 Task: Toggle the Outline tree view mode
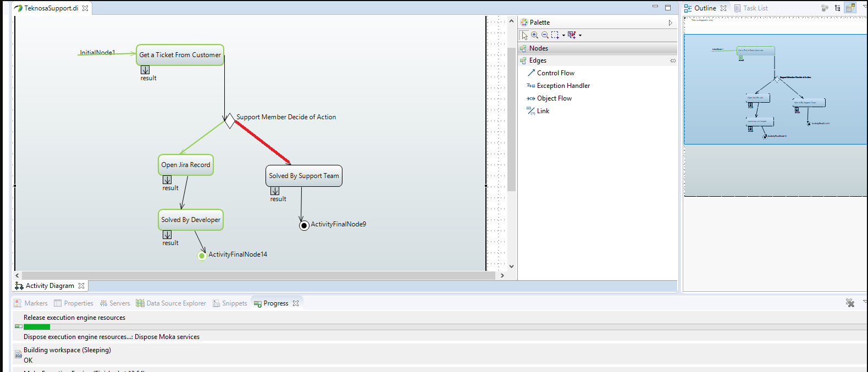837,8
